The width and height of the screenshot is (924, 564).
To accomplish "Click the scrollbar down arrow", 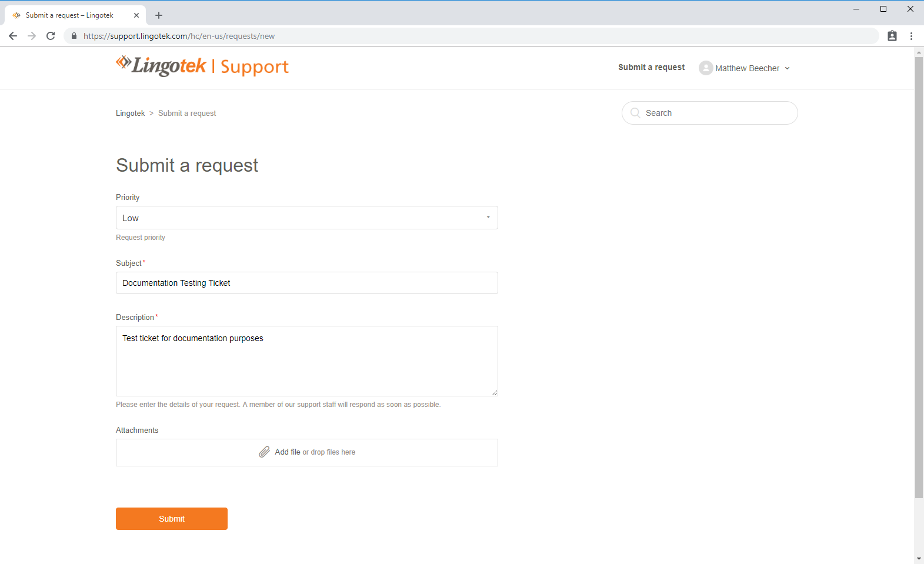I will (919, 559).
